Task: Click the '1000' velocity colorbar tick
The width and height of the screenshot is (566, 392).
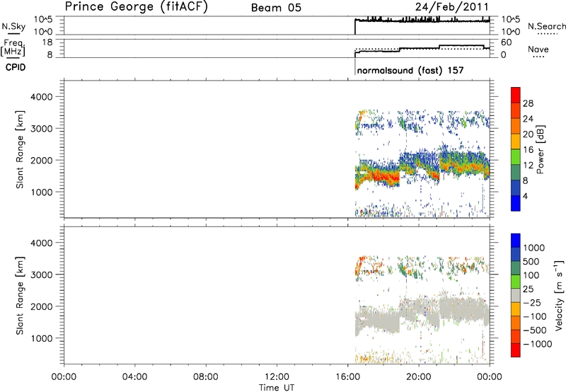Action: (x=533, y=248)
